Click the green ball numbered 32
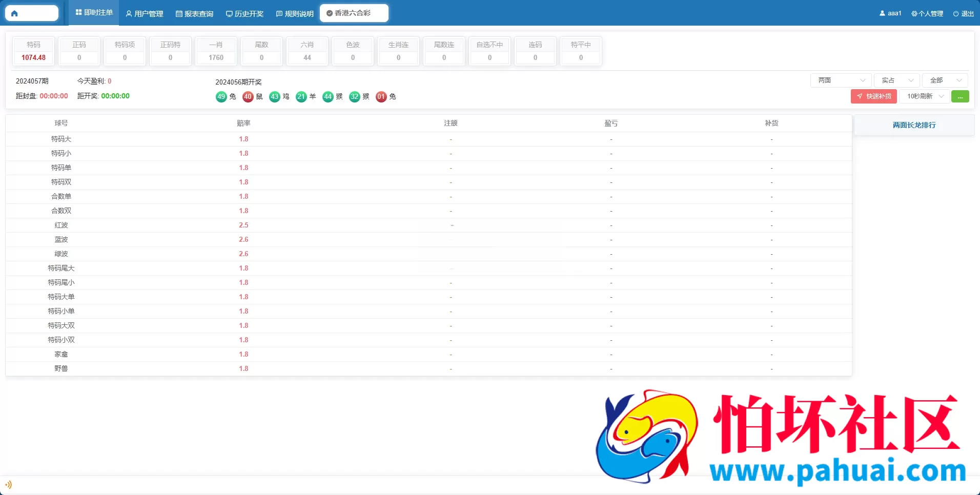Screen dimensions: 980x495 pos(355,97)
